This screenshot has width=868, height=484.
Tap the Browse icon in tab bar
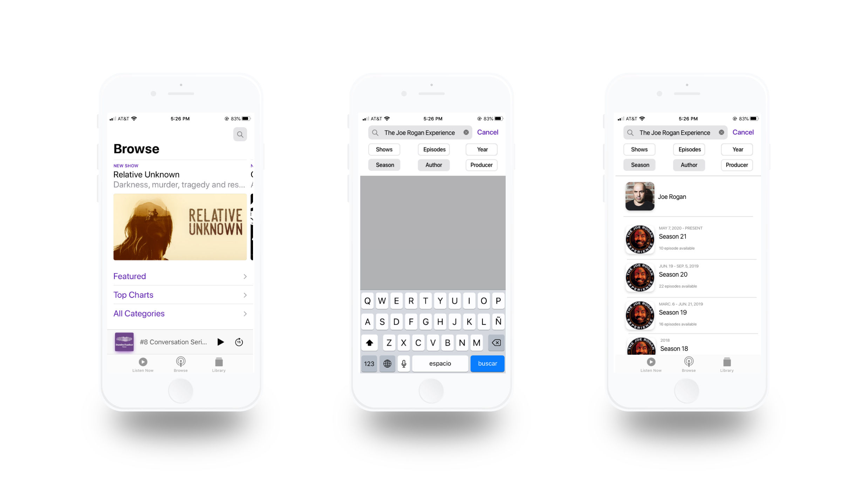180,364
